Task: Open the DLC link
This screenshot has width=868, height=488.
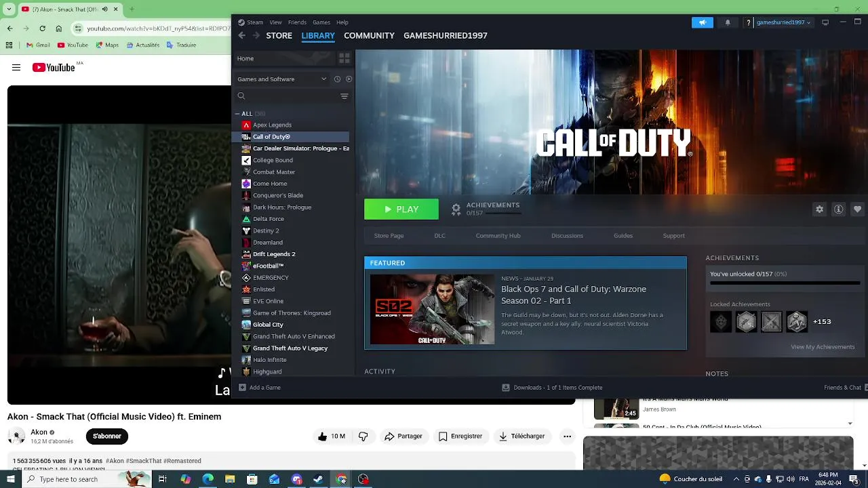Action: click(439, 236)
